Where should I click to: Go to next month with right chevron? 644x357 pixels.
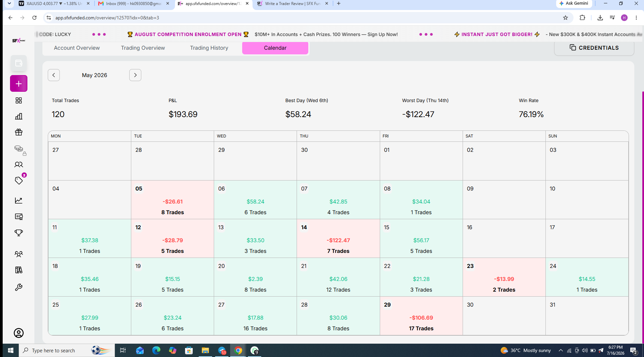tap(135, 75)
